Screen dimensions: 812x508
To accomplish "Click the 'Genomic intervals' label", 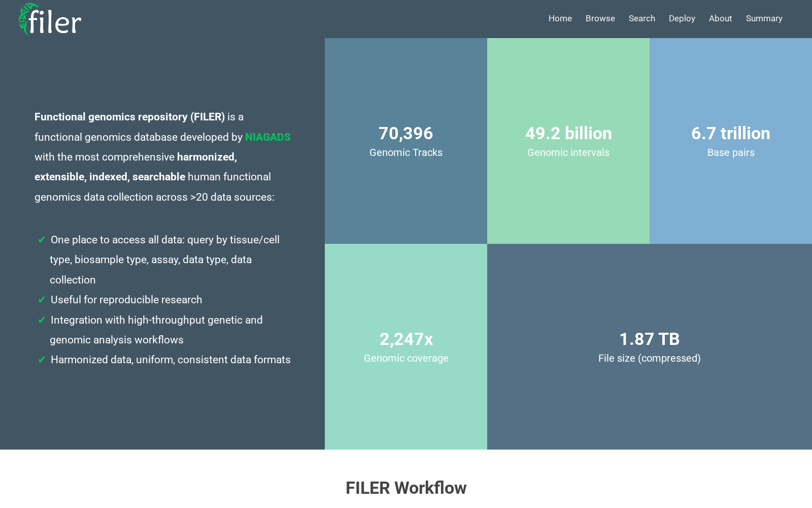I will pos(568,152).
